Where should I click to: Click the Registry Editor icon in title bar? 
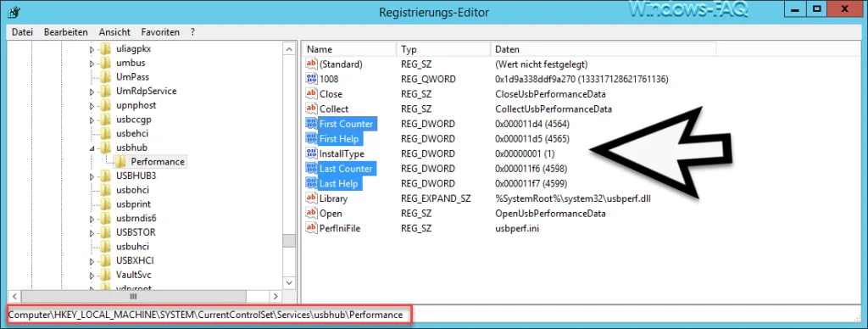14,12
